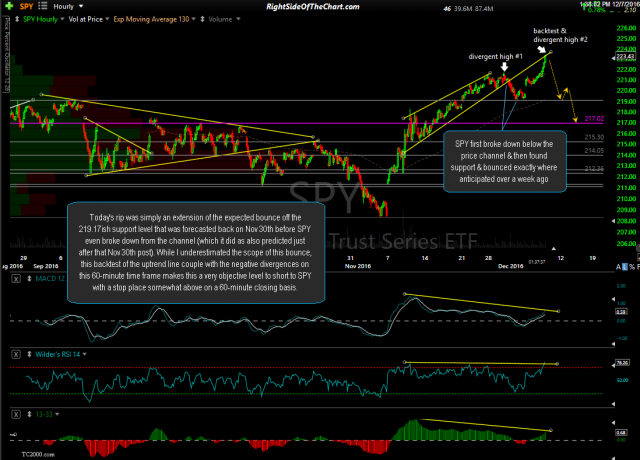The width and height of the screenshot is (640, 460).
Task: Click the A arithmetic scale toggle
Action: click(619, 267)
